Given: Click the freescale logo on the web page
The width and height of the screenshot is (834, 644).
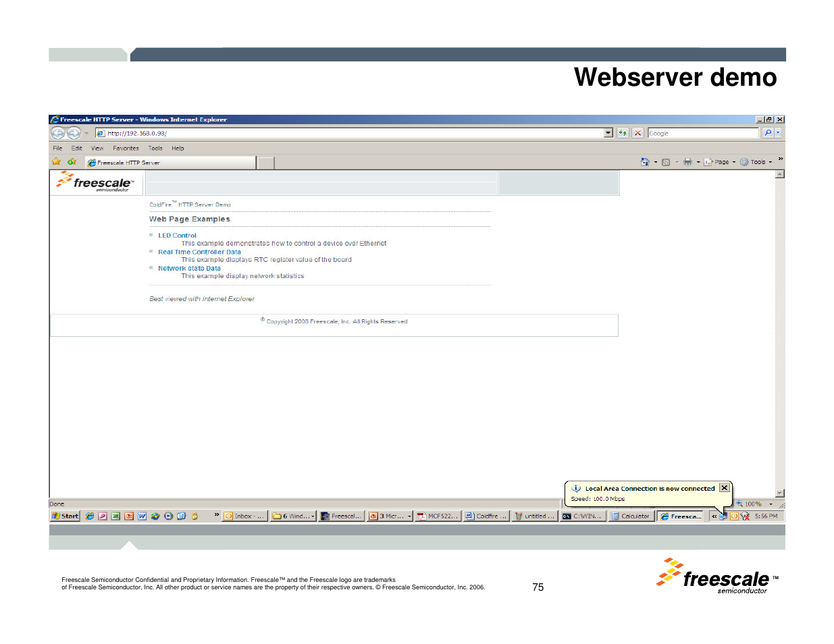Looking at the screenshot, I should tap(95, 181).
